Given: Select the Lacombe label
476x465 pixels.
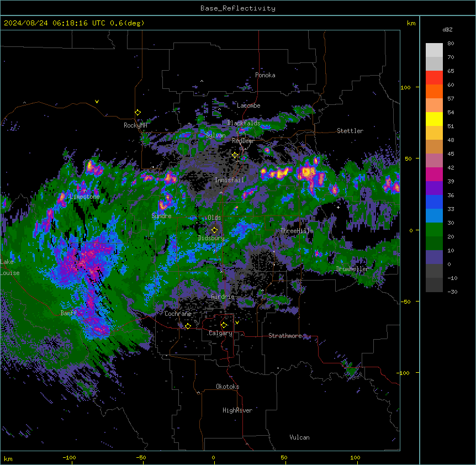Looking at the screenshot, I should pyautogui.click(x=248, y=105).
